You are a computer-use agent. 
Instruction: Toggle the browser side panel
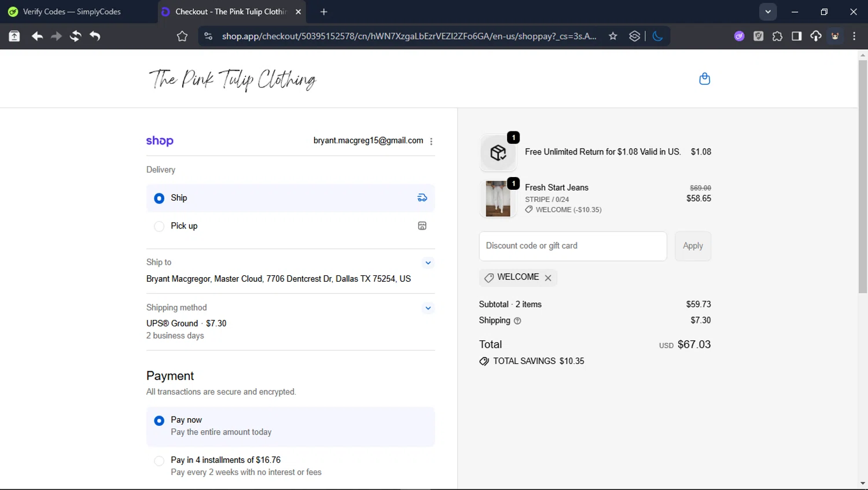click(796, 36)
